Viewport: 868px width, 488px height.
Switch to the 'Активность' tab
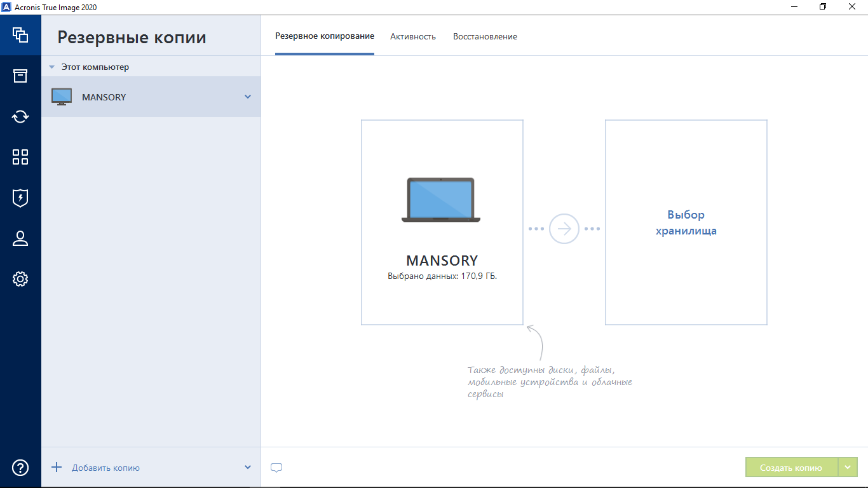point(413,37)
